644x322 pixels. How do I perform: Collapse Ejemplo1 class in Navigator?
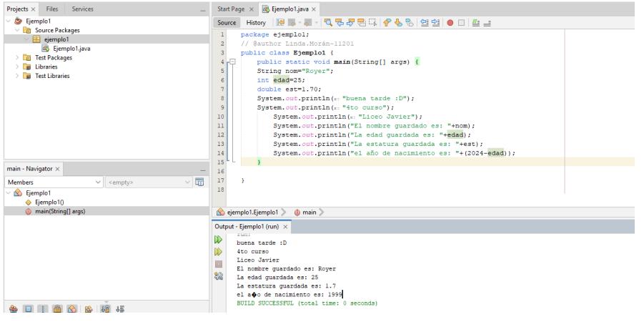[8, 193]
